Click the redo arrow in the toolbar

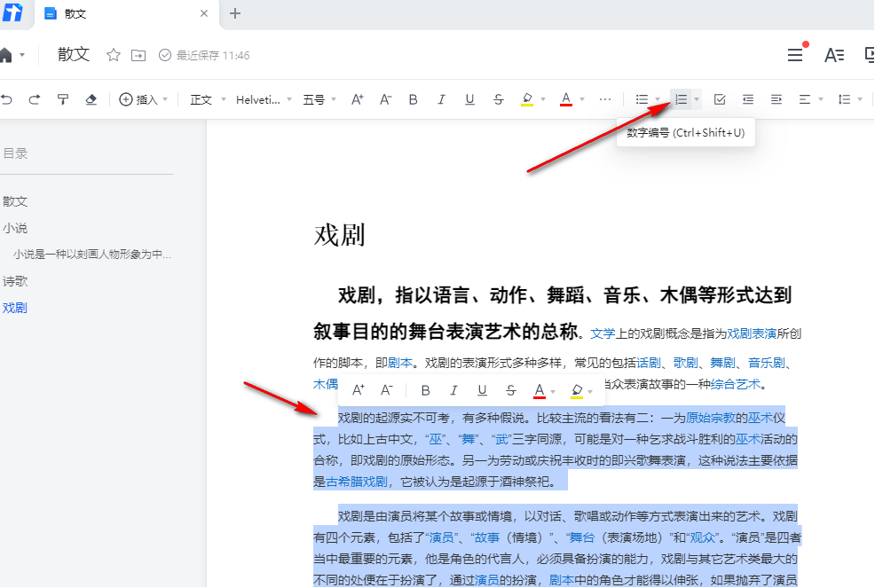(x=35, y=99)
